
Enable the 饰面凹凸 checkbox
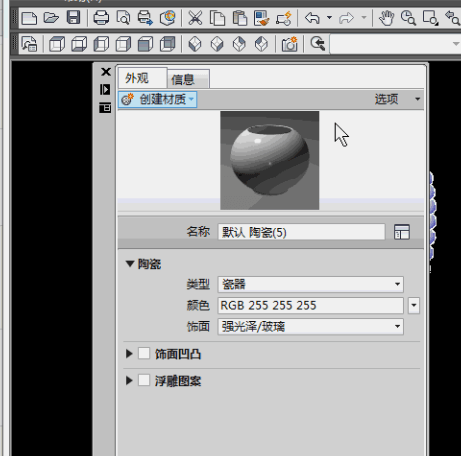[x=144, y=353]
